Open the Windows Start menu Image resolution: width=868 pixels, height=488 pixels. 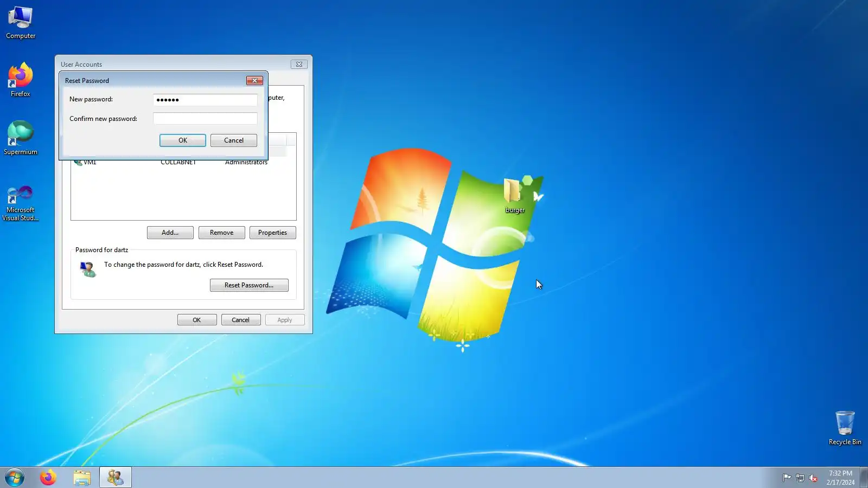coord(15,478)
